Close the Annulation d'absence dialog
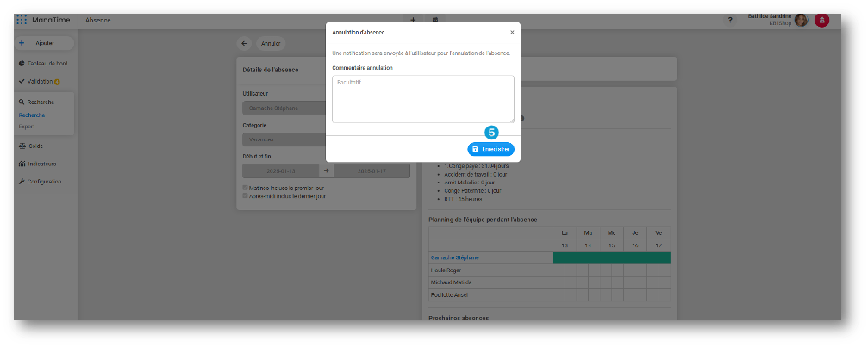868x347 pixels. 512,32
